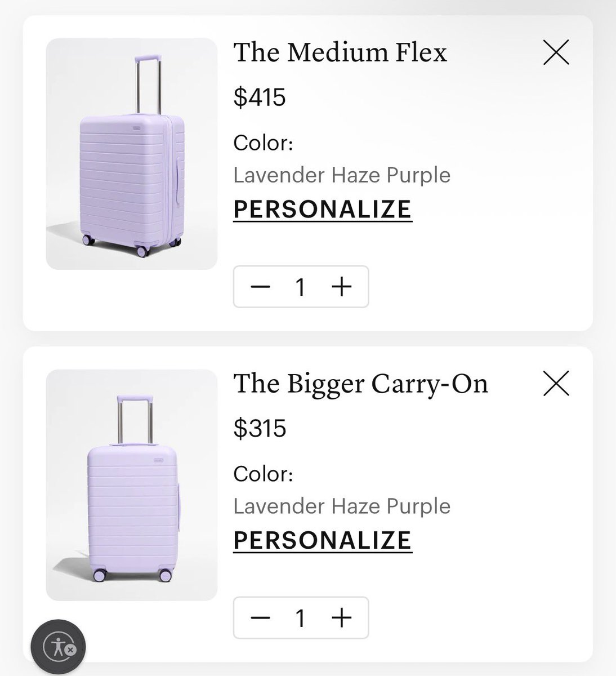Click Lavender Haze Purple under The Medium Flex

pos(342,175)
